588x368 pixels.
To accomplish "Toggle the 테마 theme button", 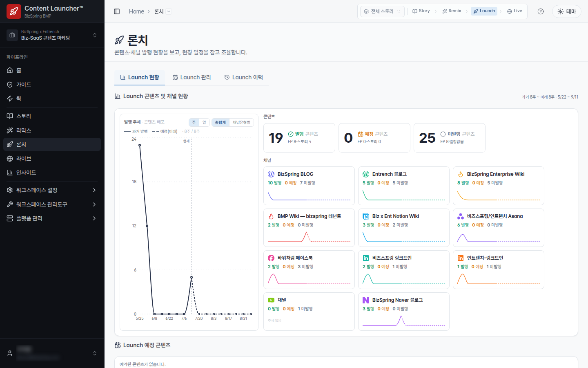I will click(x=567, y=11).
